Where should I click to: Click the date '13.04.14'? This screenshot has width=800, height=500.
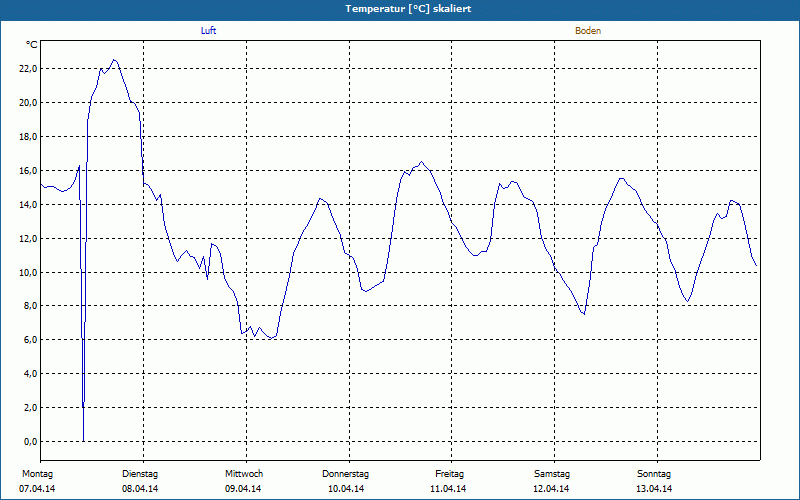[654, 489]
